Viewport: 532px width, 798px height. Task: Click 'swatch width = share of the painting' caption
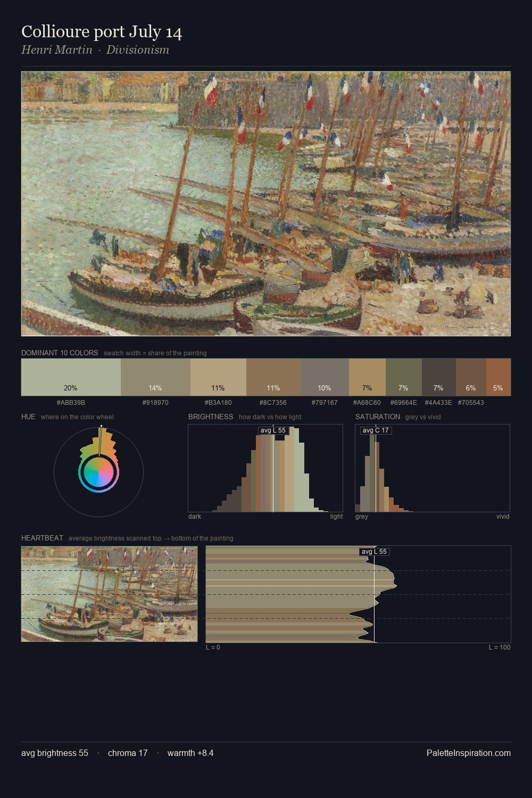pos(155,353)
